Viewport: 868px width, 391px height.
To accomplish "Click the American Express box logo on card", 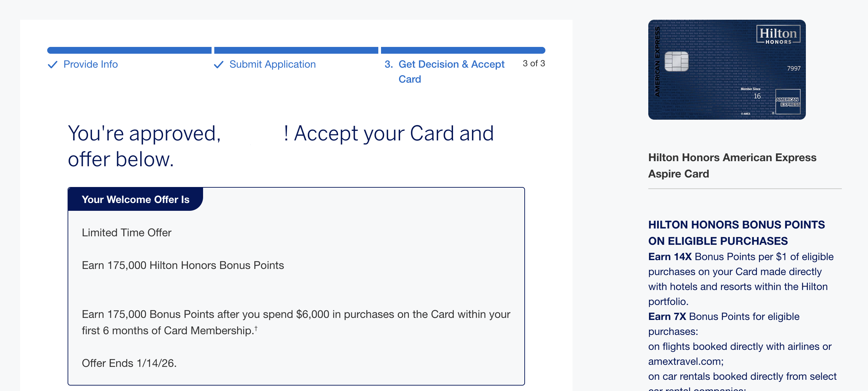I will click(x=788, y=102).
